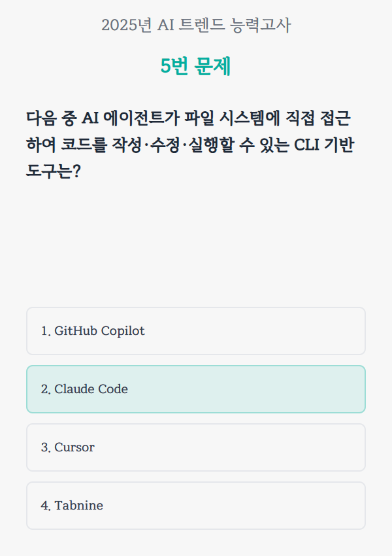This screenshot has width=392, height=556.
Task: Click the GitHub Copilot text label
Action: 99,331
